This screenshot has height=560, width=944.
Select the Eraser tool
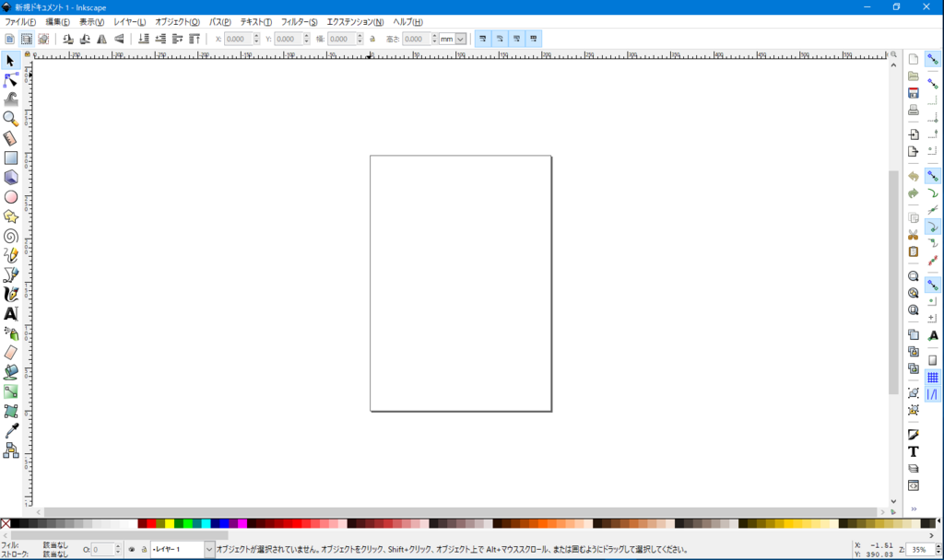[10, 353]
